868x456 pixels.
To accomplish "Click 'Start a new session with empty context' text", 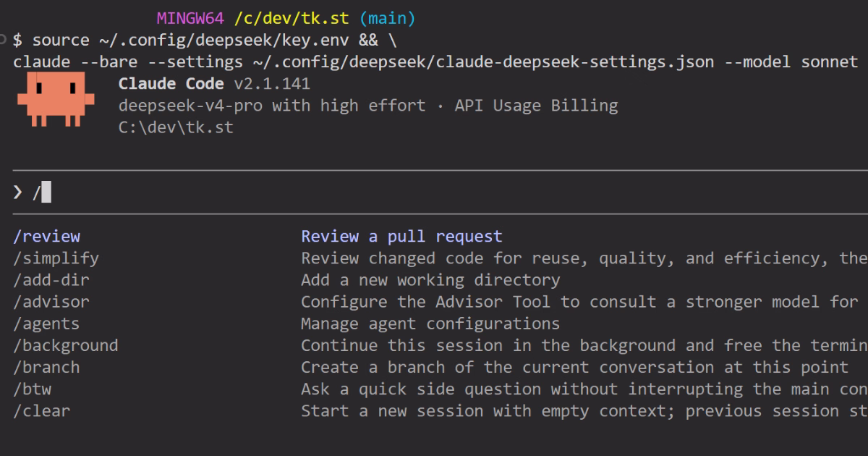I will [x=584, y=410].
